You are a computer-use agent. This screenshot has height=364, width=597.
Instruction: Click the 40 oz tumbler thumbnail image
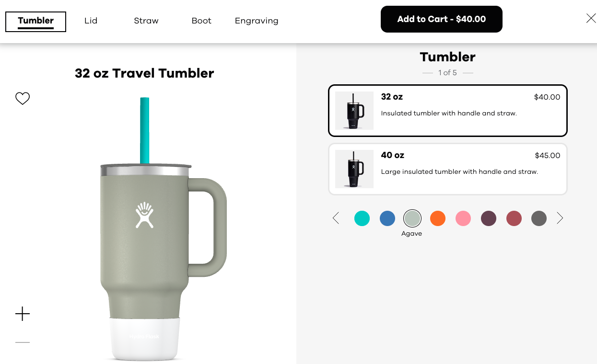coord(354,169)
